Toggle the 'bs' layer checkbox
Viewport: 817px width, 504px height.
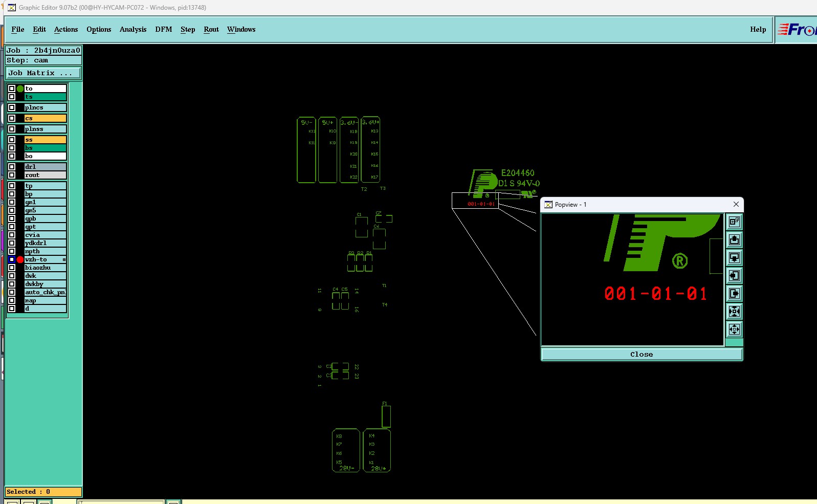pos(12,148)
